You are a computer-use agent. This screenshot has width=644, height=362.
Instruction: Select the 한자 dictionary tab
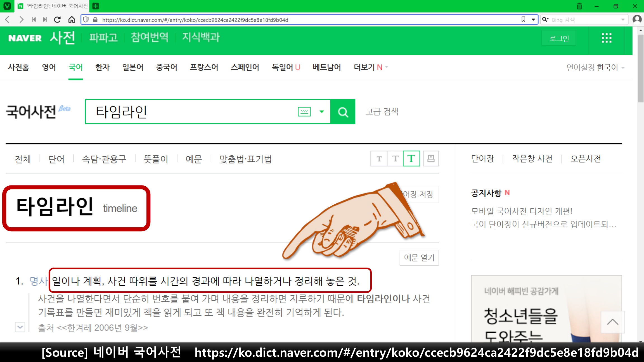click(x=103, y=67)
